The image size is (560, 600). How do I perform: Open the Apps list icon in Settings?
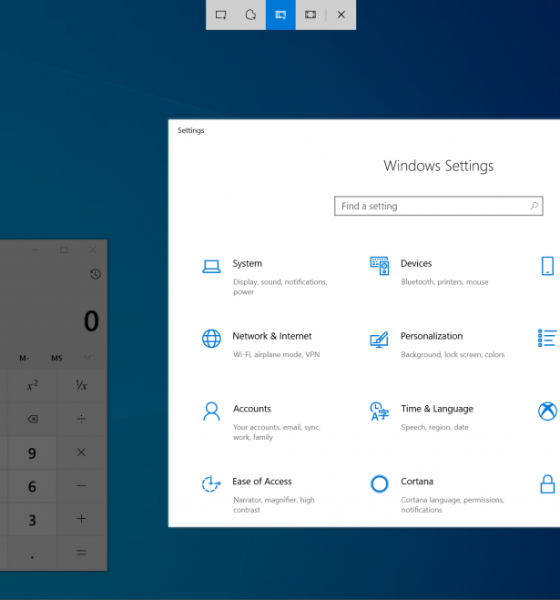pyautogui.click(x=547, y=338)
